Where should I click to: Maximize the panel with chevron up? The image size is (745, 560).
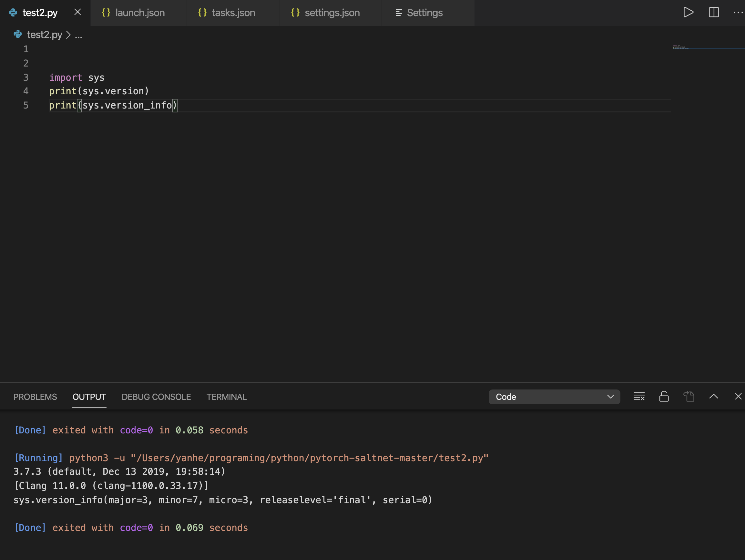tap(713, 397)
